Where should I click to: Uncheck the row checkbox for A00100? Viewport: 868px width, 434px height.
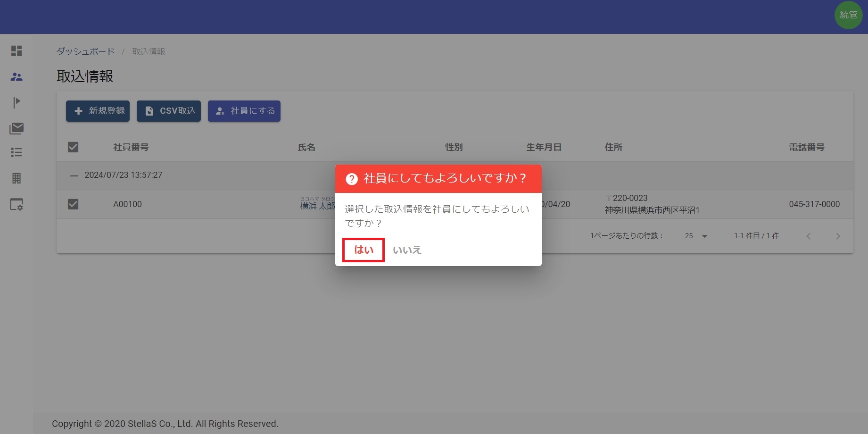pyautogui.click(x=73, y=204)
